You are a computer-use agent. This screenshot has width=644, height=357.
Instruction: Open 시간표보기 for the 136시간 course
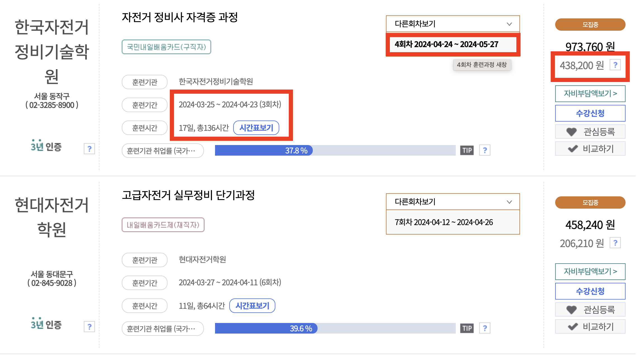(x=256, y=128)
